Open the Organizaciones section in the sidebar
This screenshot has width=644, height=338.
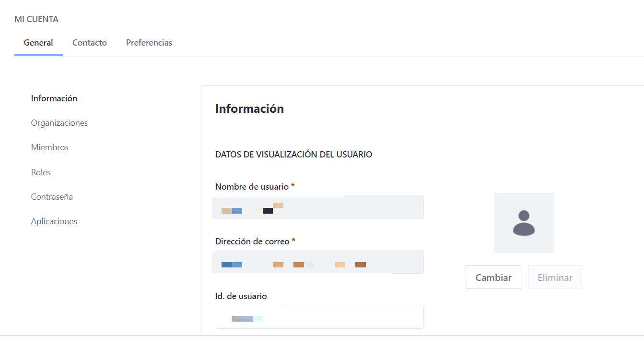click(x=59, y=122)
